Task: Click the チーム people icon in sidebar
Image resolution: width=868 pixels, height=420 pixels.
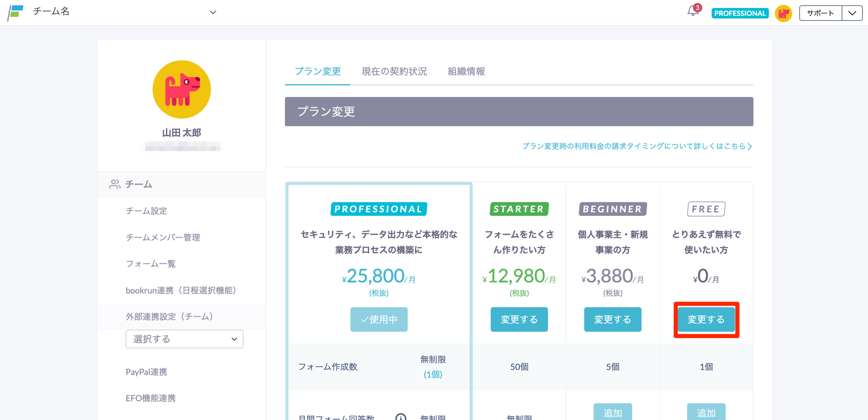Action: click(114, 184)
